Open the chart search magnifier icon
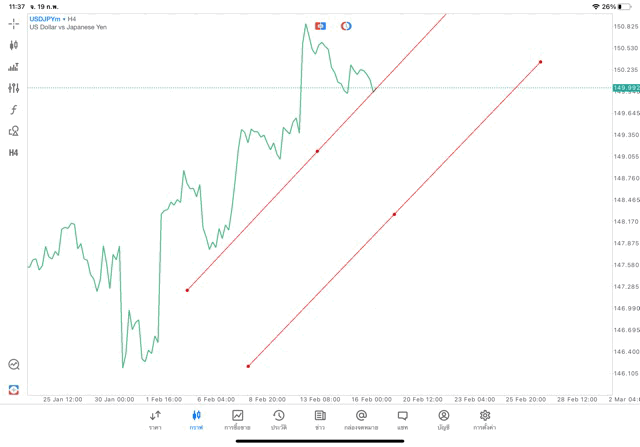The image size is (640, 447). (x=13, y=365)
